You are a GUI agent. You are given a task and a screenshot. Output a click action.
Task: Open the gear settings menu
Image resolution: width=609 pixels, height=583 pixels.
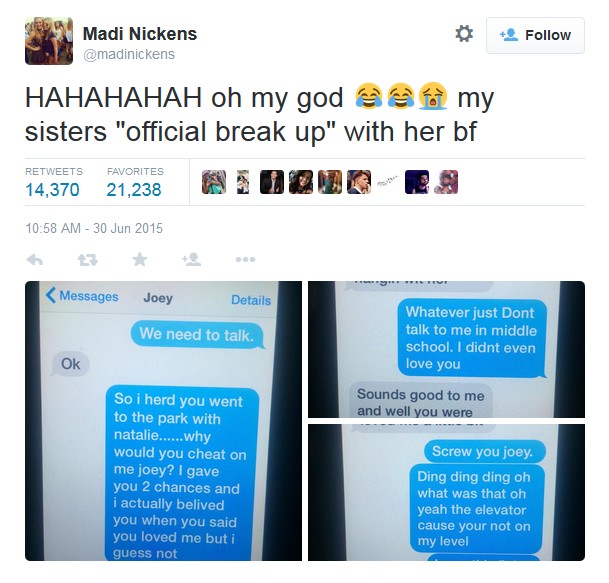coord(464,34)
